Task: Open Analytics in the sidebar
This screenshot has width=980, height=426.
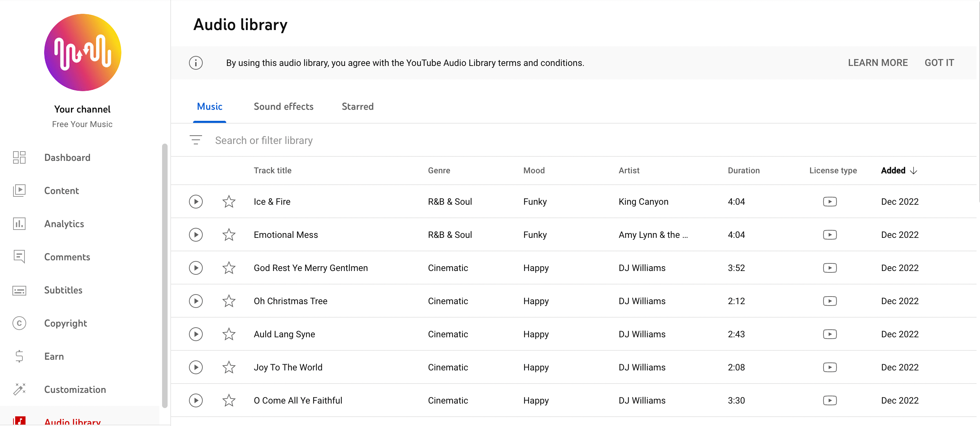Action: click(x=64, y=224)
